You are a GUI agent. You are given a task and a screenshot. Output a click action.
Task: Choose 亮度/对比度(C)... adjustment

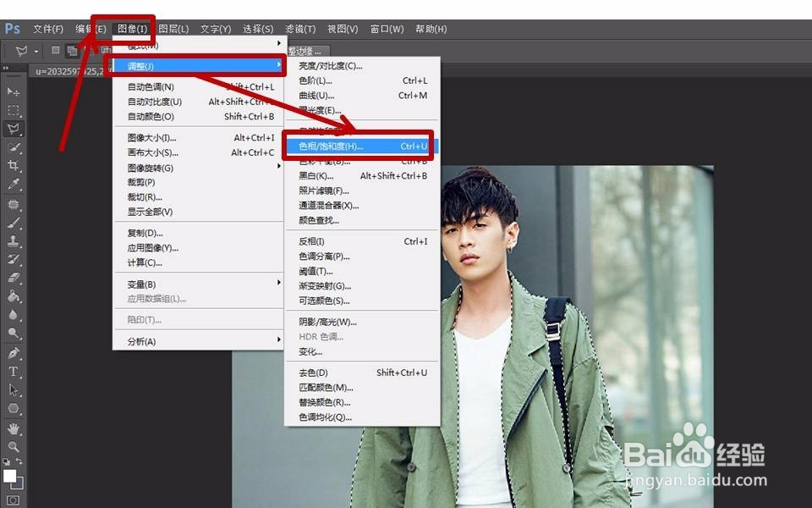pyautogui.click(x=362, y=66)
